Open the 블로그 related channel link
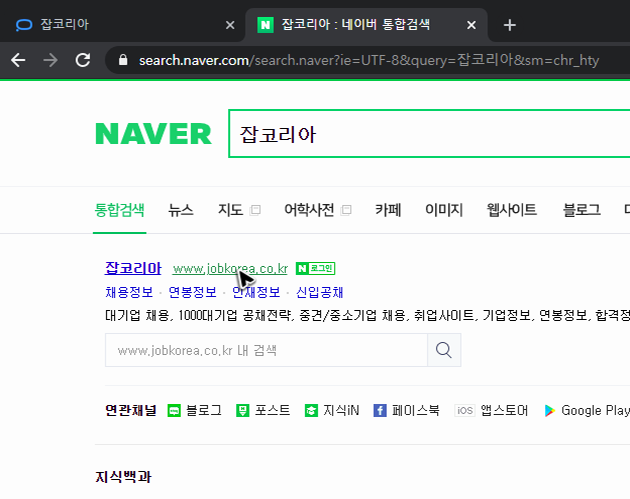Screen dimensions: 630x499 (x=204, y=410)
